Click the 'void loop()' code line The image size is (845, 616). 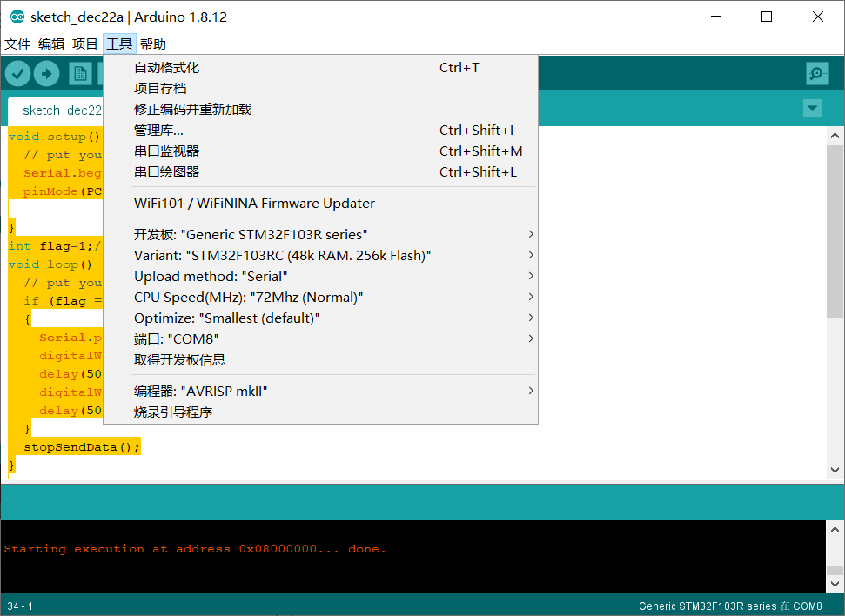pyautogui.click(x=50, y=264)
